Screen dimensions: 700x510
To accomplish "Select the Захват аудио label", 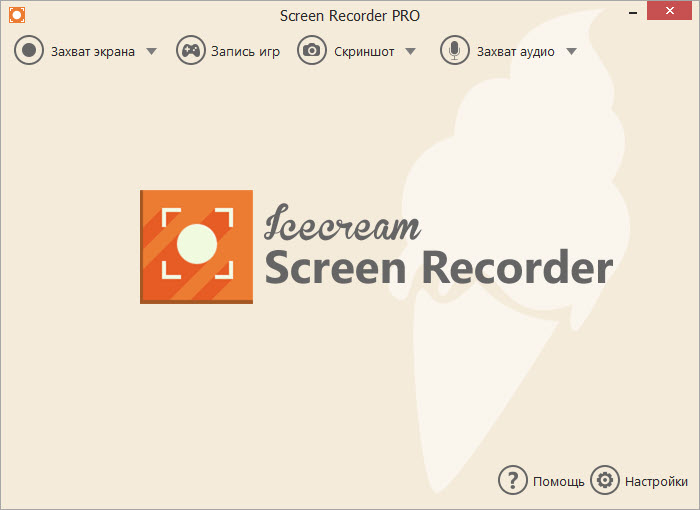I will click(516, 52).
